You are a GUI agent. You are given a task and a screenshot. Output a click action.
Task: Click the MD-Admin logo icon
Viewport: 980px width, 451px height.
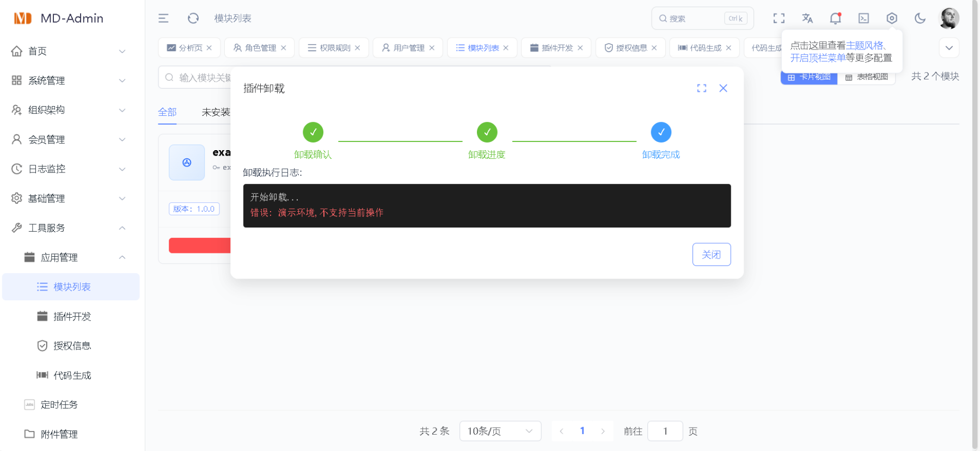pyautogui.click(x=23, y=18)
